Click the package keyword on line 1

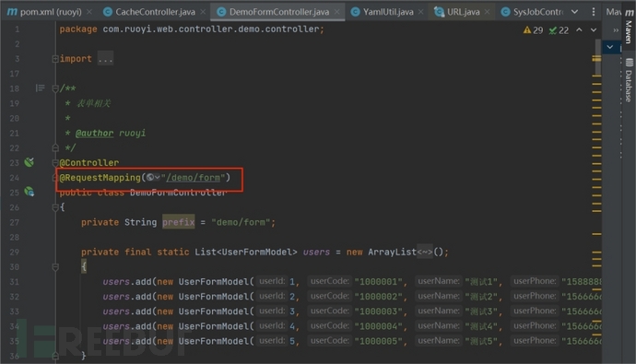[x=78, y=29]
